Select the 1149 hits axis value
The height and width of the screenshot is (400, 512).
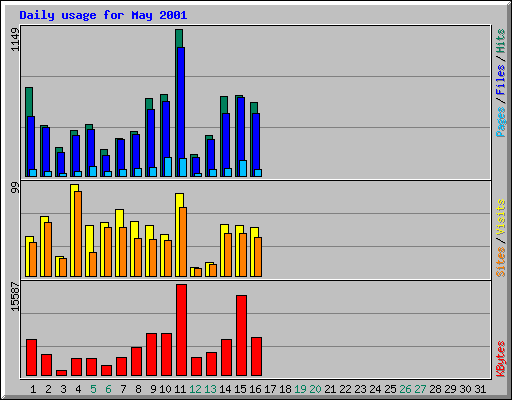pos(15,39)
